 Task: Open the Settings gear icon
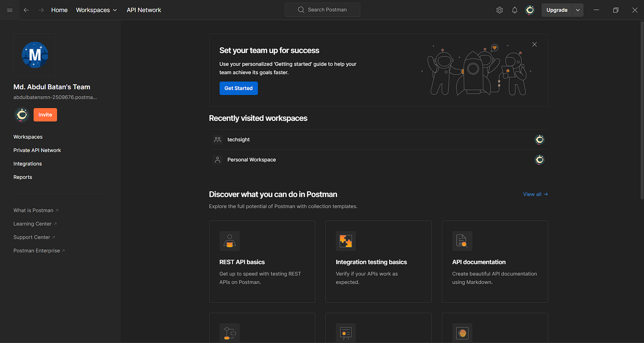[500, 10]
